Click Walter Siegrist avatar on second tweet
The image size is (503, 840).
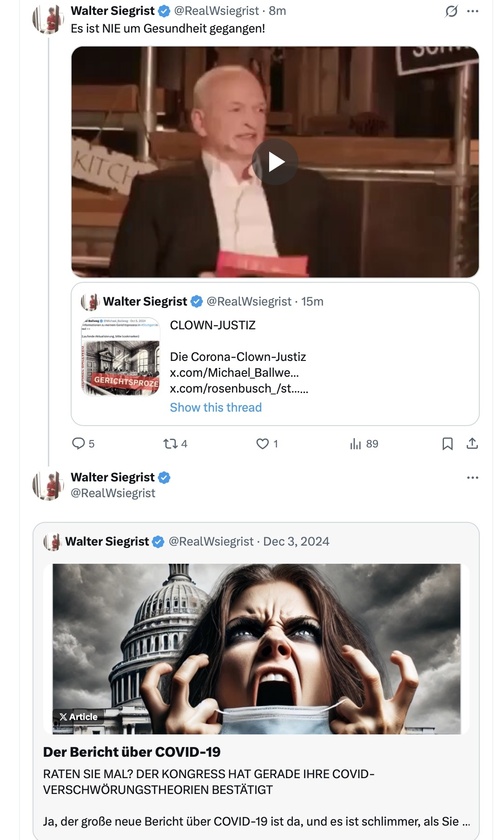click(48, 485)
